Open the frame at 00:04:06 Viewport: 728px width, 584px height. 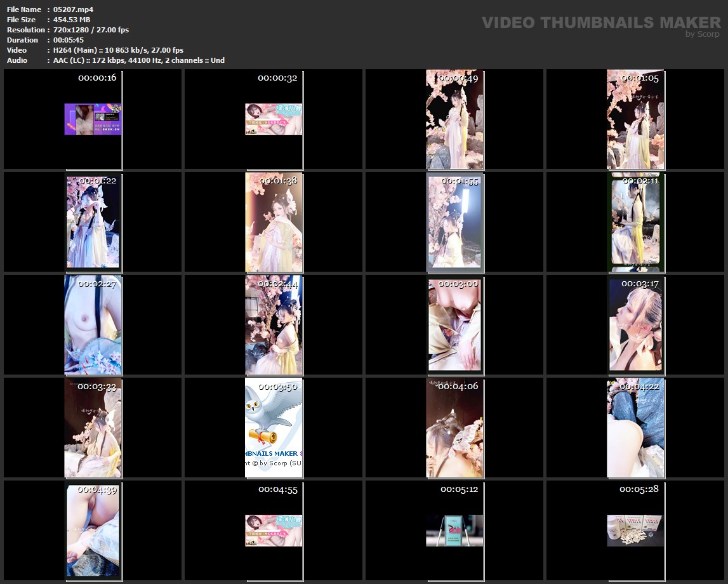pyautogui.click(x=455, y=428)
